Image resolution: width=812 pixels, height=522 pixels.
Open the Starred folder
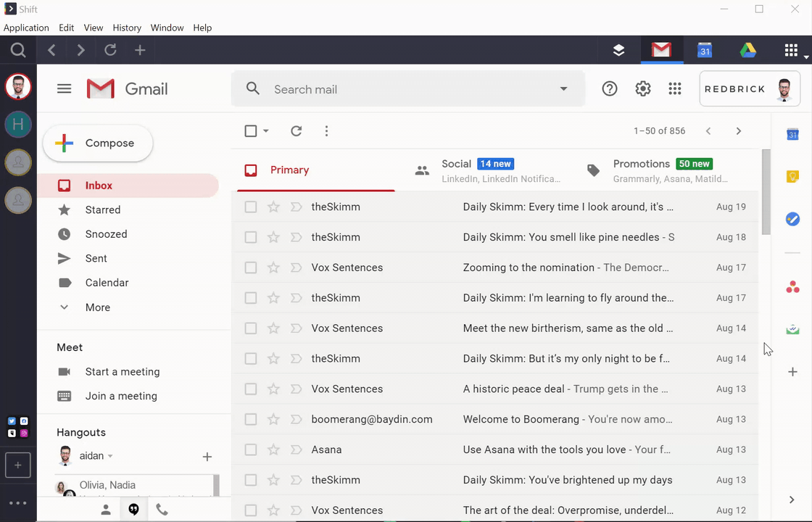click(102, 210)
